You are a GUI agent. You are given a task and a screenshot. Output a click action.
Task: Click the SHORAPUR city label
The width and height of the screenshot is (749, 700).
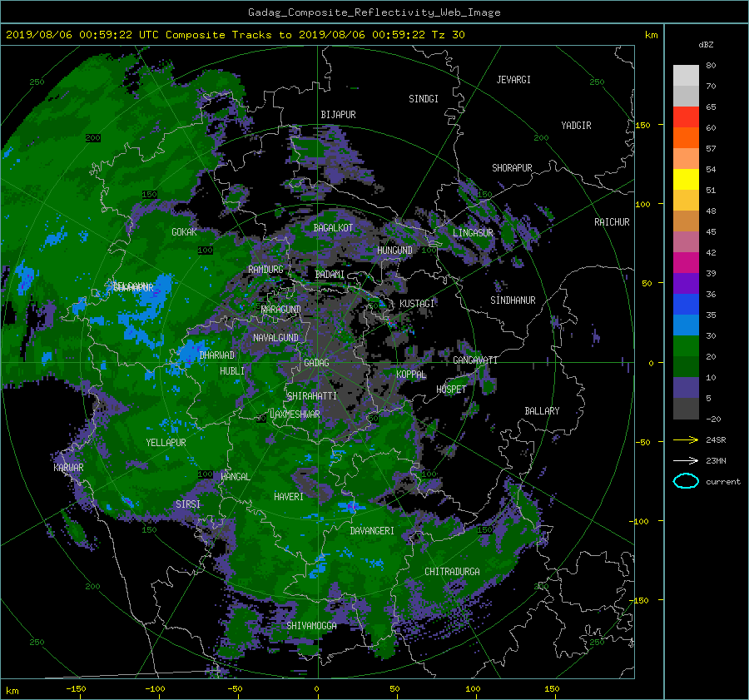(x=512, y=168)
